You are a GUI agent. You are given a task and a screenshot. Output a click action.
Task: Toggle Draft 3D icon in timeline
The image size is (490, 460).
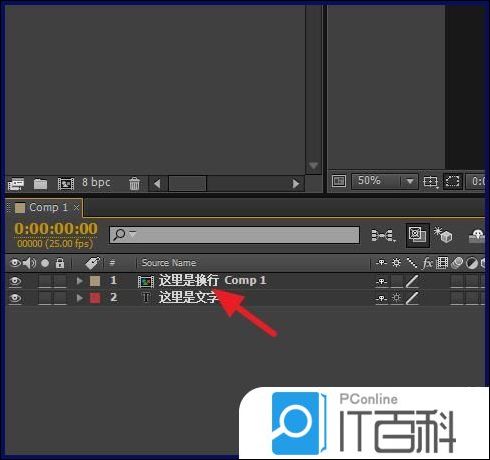[443, 235]
